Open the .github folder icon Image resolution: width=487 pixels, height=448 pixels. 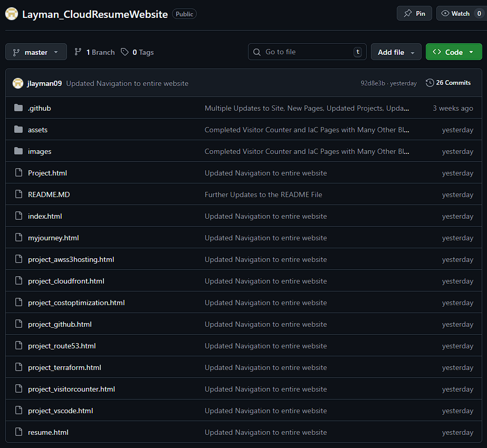[18, 108]
